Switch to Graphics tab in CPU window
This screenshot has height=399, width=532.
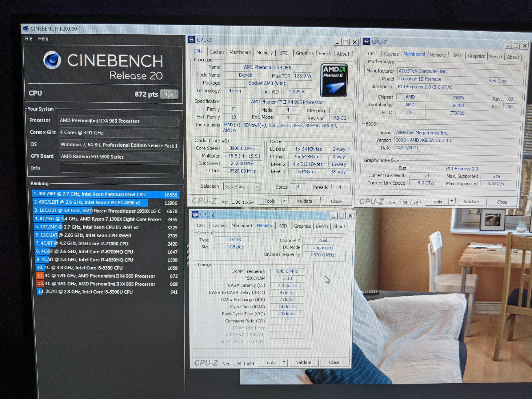[305, 53]
